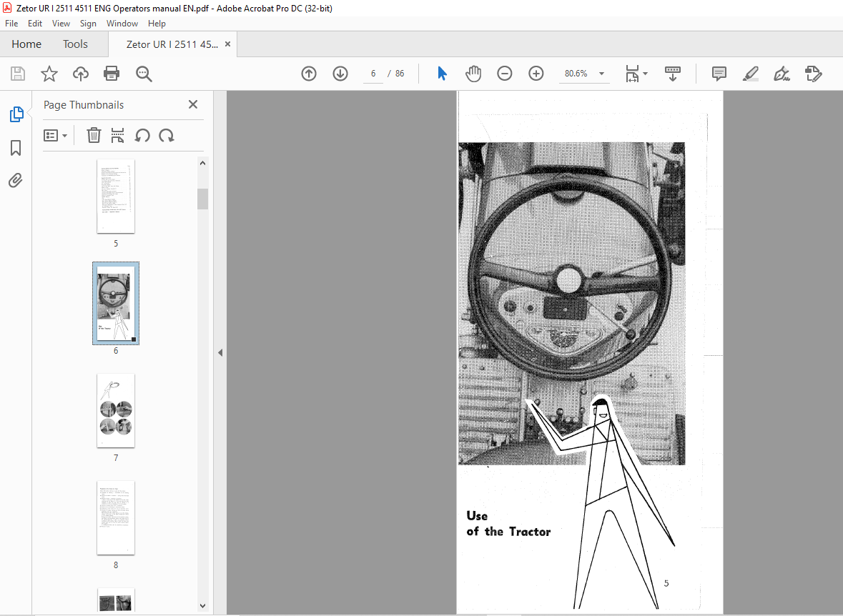Open the File menu

pos(11,24)
